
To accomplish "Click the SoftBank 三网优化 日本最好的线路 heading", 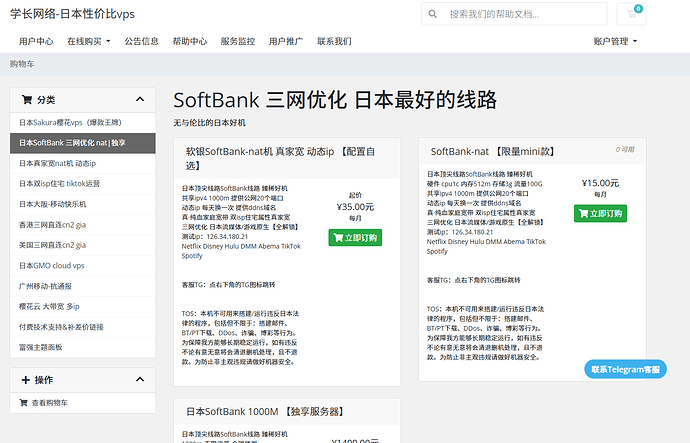I will 335,100.
